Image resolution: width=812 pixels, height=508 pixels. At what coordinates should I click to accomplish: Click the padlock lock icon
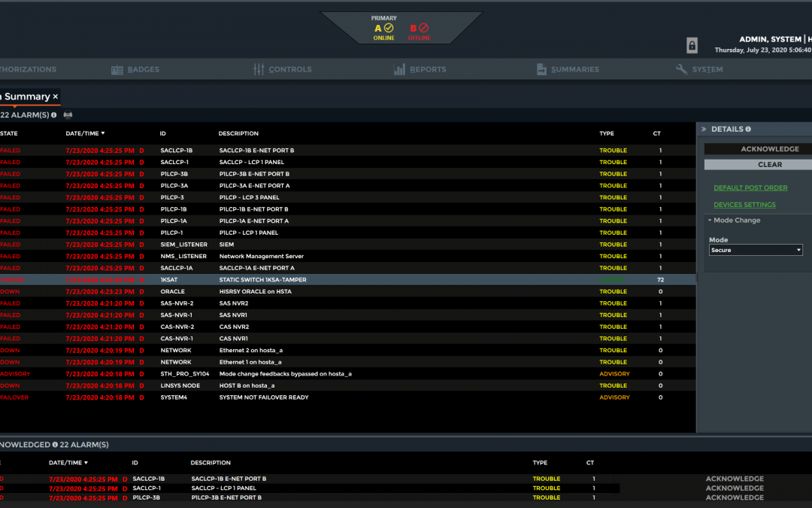[692, 46]
